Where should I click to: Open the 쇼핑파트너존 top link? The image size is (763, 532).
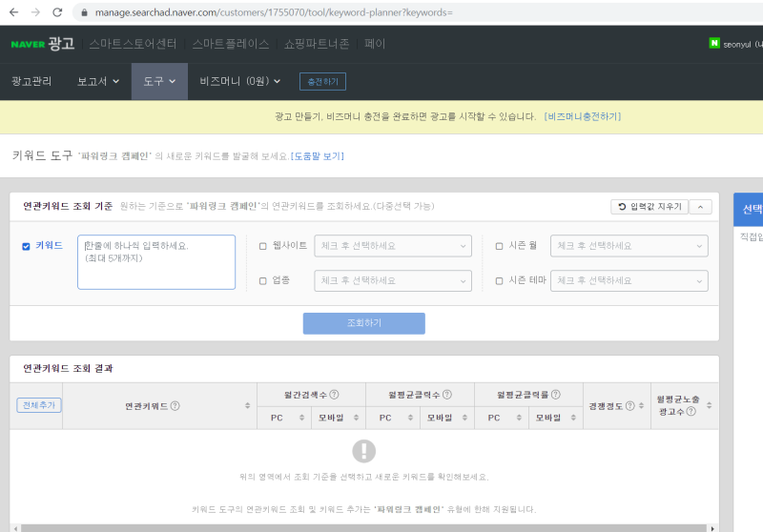[x=317, y=44]
